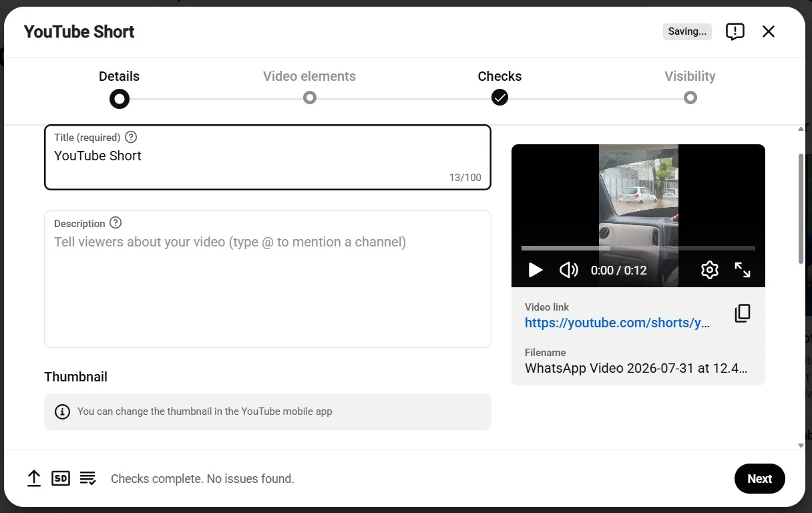
Task: Click the 'Video link' label
Action: click(547, 307)
